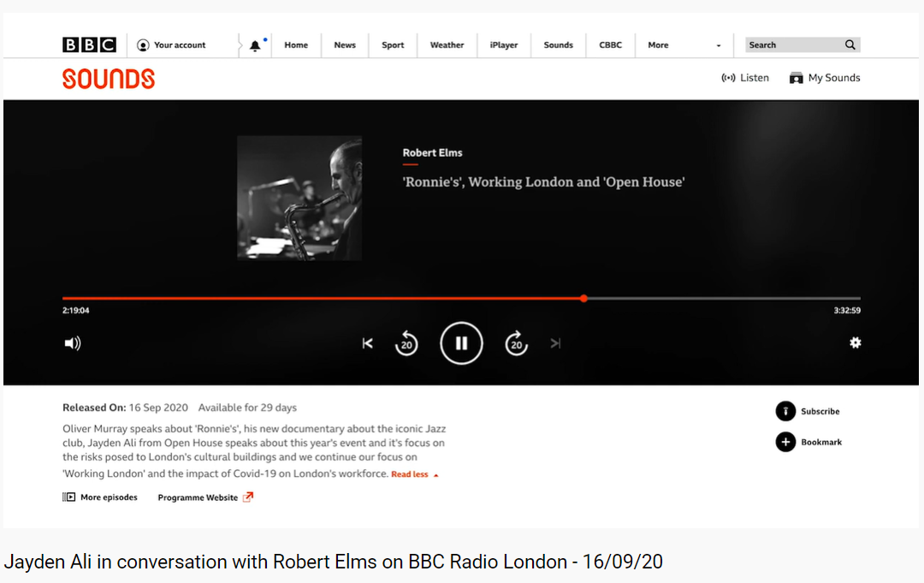
Task: Expand the More navigation menu
Action: (x=657, y=45)
